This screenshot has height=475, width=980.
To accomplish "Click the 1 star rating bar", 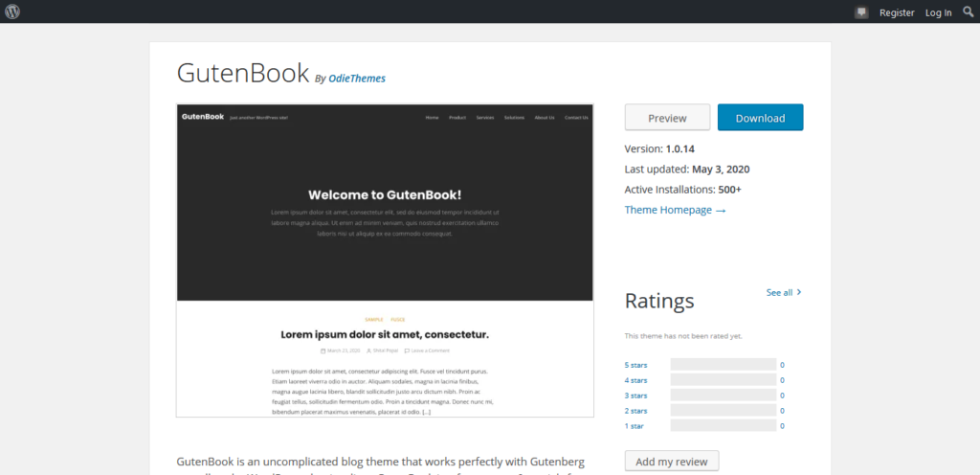I will [724, 425].
